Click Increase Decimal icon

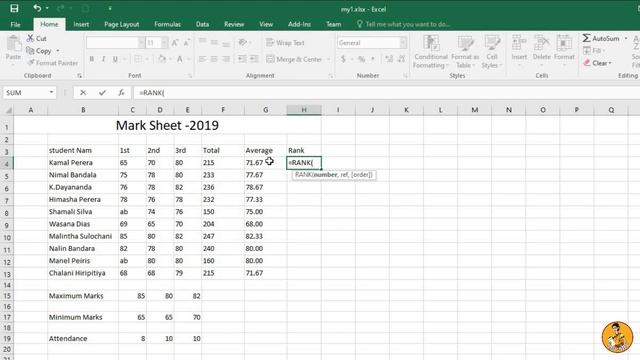click(x=389, y=59)
